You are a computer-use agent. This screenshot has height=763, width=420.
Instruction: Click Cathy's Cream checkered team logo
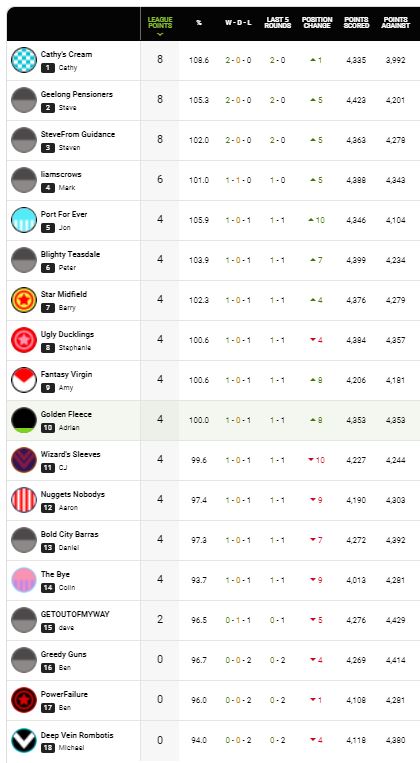(x=24, y=60)
